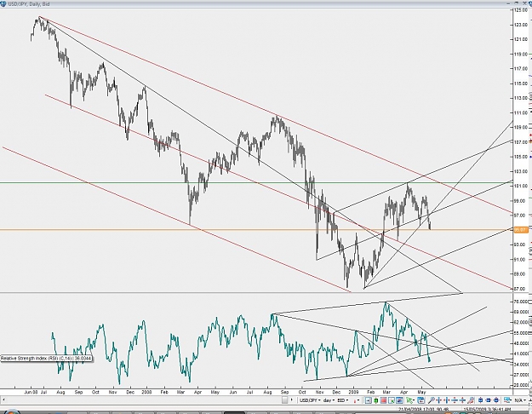Click the blue indicator chart icon
The width and height of the screenshot is (532, 414).
coord(399,400)
